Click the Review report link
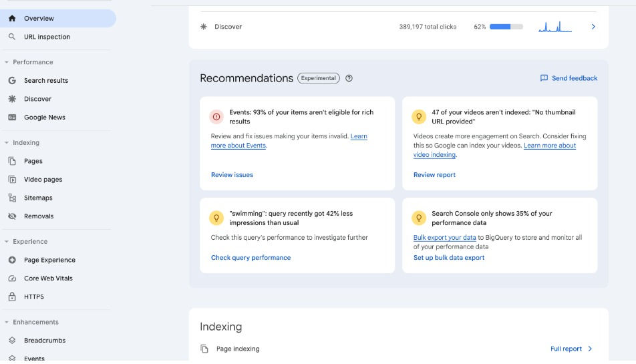The width and height of the screenshot is (636, 364). pyautogui.click(x=434, y=175)
